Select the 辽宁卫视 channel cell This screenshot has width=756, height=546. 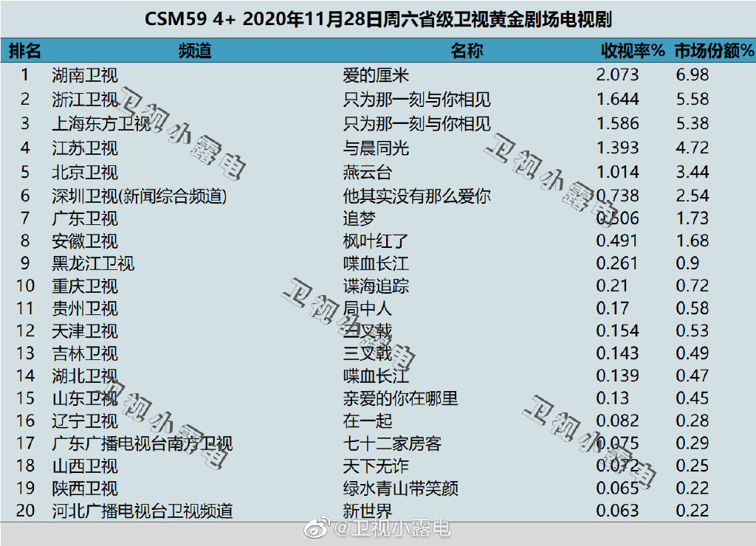[x=85, y=421]
